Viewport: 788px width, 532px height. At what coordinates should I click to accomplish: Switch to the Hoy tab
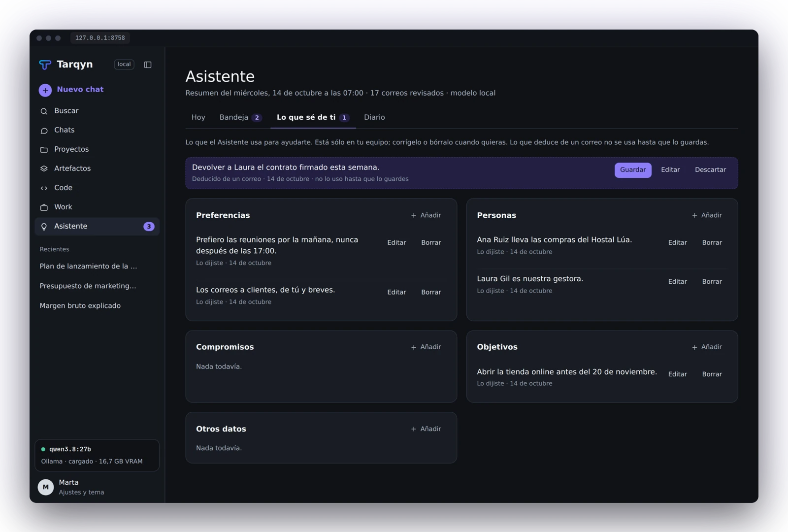pos(198,117)
